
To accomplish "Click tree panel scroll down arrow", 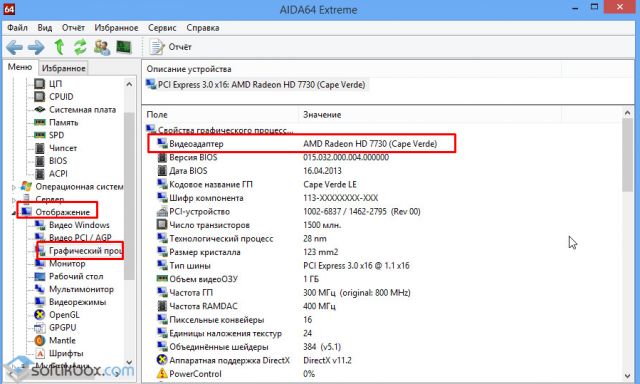I will (129, 362).
